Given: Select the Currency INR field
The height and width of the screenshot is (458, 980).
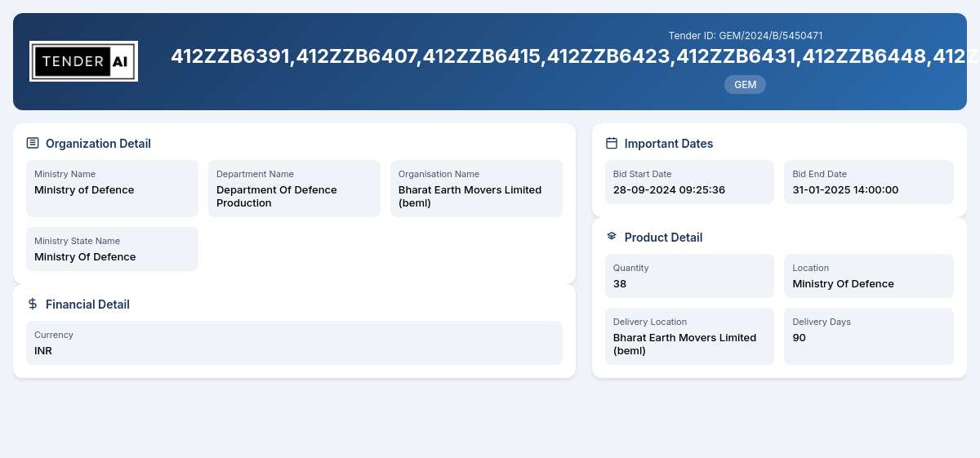Looking at the screenshot, I should [x=294, y=343].
